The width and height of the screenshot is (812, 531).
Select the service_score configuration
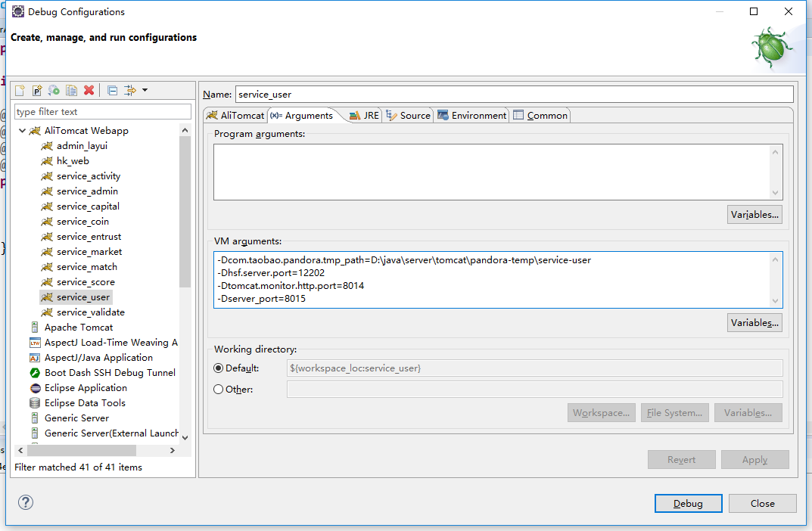tap(86, 282)
